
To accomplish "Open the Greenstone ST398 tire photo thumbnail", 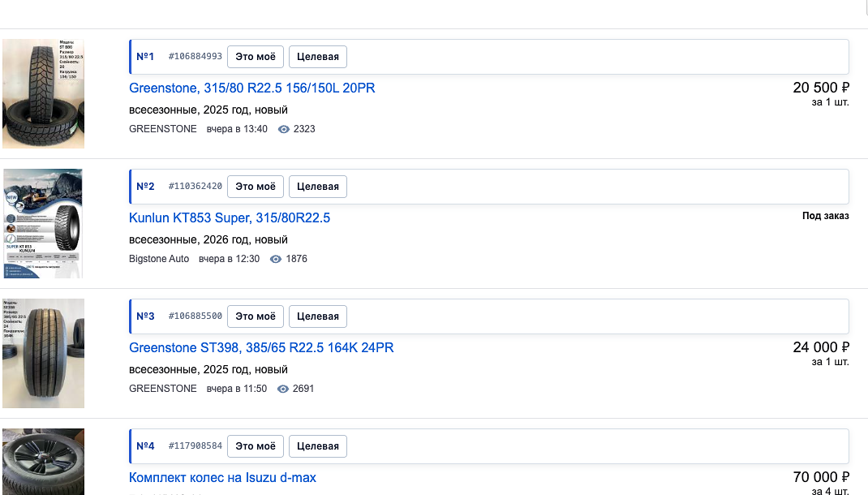I will point(43,353).
